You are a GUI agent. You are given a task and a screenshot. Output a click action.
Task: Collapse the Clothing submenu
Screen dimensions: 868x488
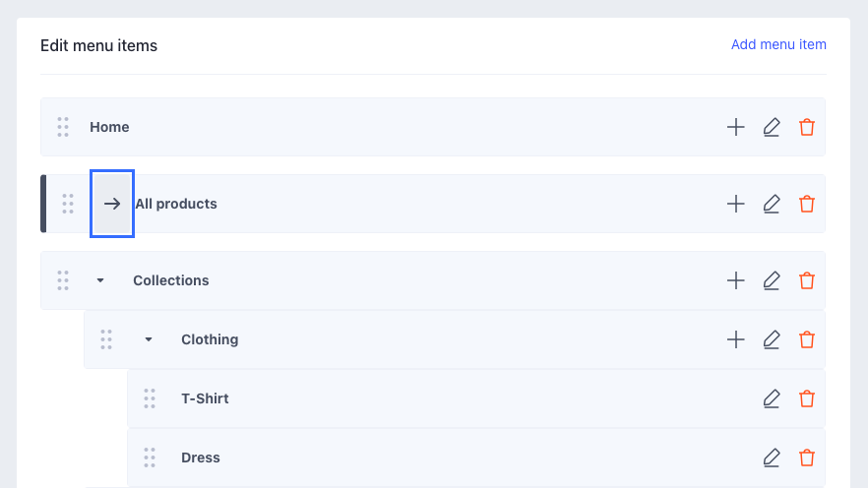[x=149, y=339]
